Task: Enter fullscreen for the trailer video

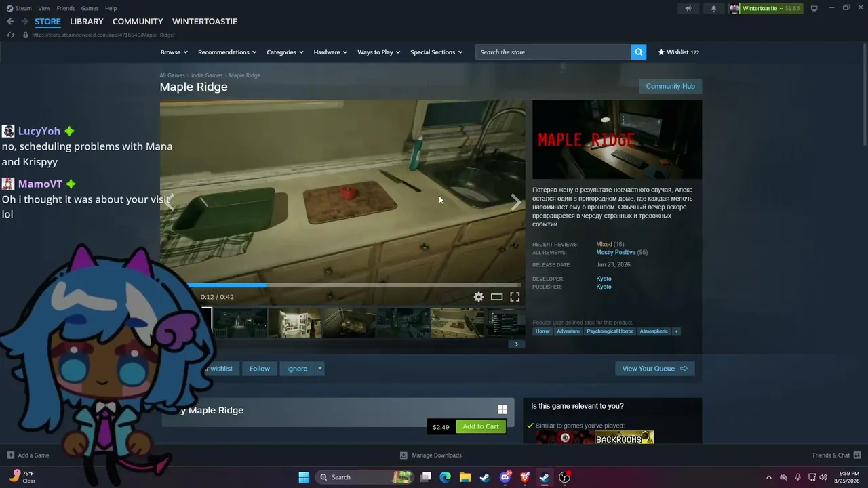Action: tap(515, 297)
